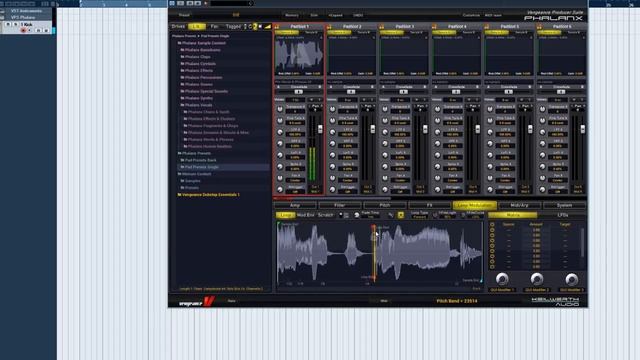Viewport: 640px width, 360px height.
Task: Open the Phalanx Cymbals folder
Action: coord(198,64)
